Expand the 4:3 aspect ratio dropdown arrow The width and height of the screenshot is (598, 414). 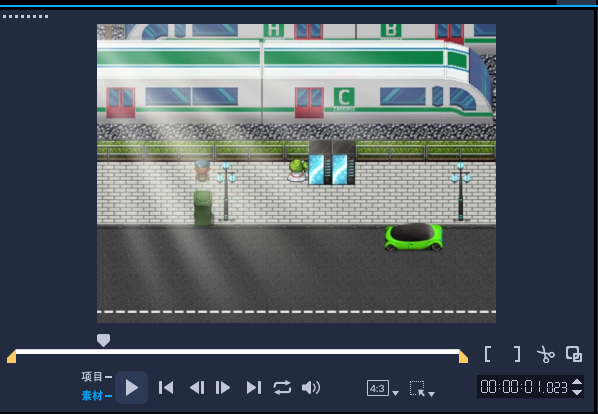pyautogui.click(x=395, y=393)
